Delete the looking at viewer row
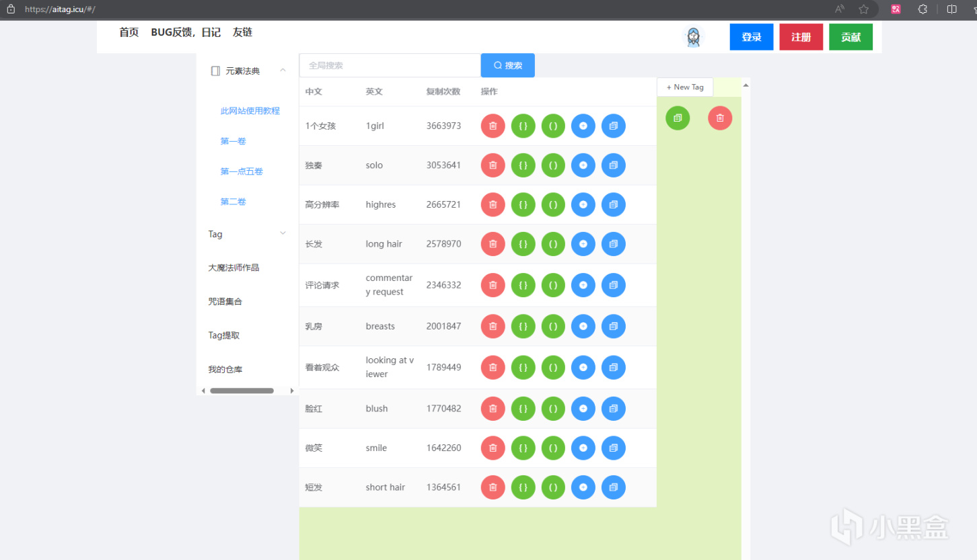This screenshot has width=977, height=560. (493, 368)
